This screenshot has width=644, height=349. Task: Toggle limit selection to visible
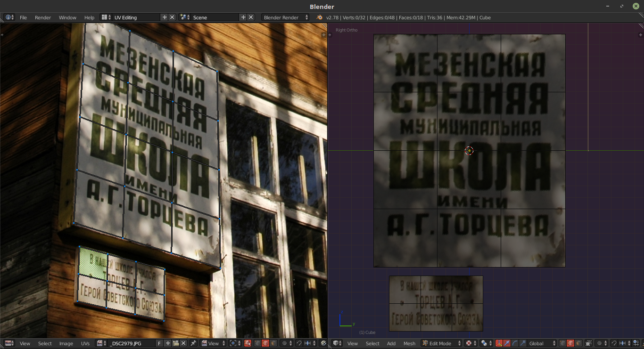588,343
